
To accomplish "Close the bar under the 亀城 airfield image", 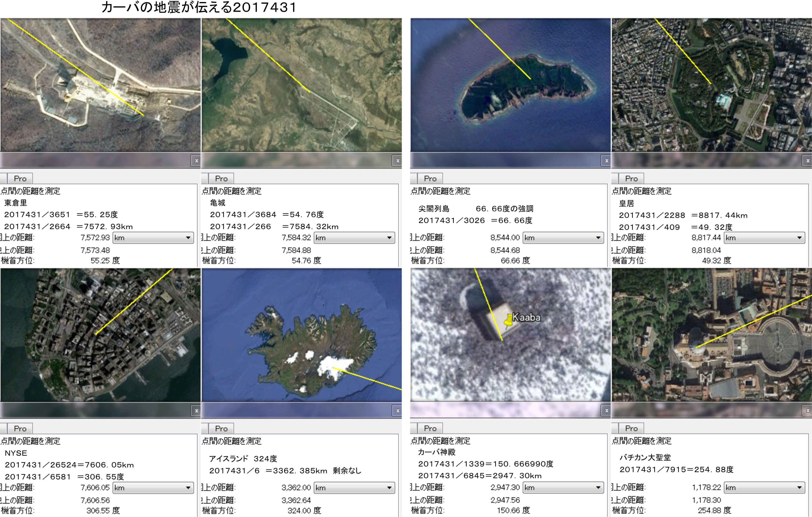I will (x=398, y=161).
